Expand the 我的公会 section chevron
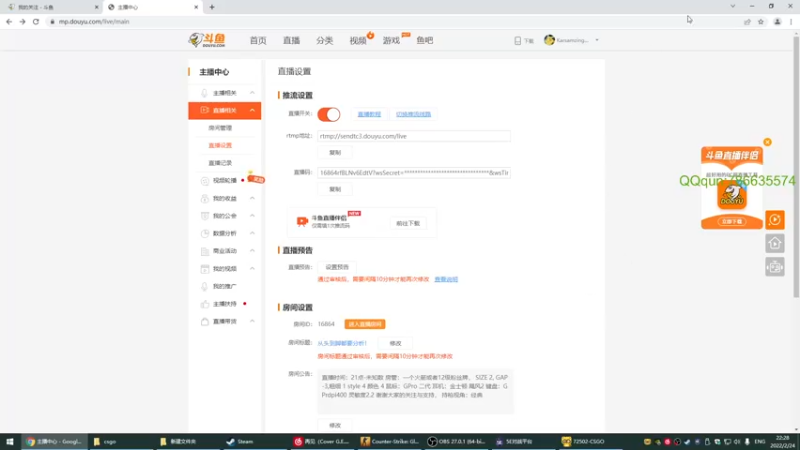This screenshot has width=800, height=450. [x=252, y=216]
